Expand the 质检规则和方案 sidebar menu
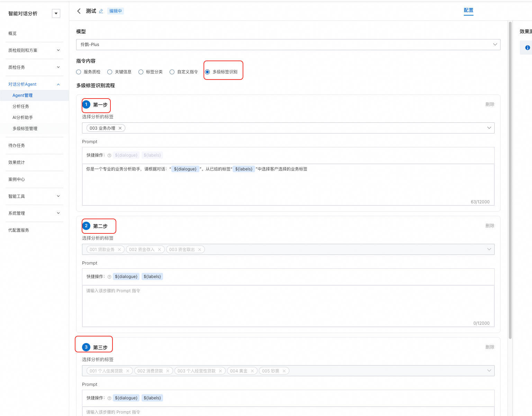532x416 pixels. coord(34,50)
